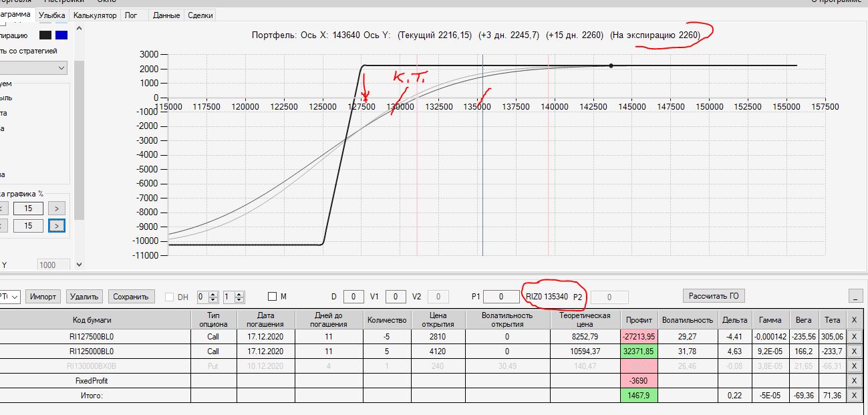Select the RI125000BL0 code cell

point(96,352)
